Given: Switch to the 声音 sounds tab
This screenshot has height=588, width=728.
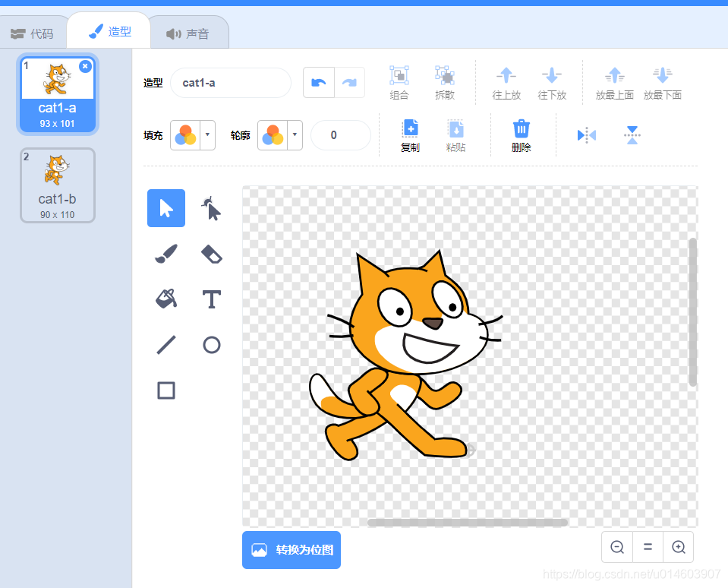Looking at the screenshot, I should pyautogui.click(x=188, y=33).
